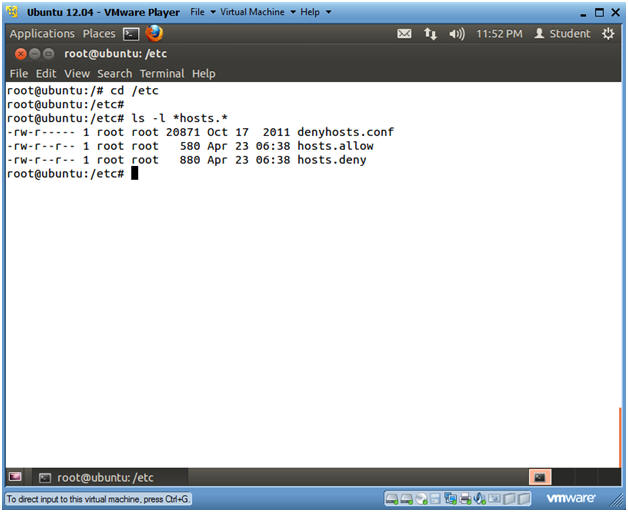The image size is (628, 512).
Task: Open the power gear session menu
Action: pyautogui.click(x=608, y=34)
